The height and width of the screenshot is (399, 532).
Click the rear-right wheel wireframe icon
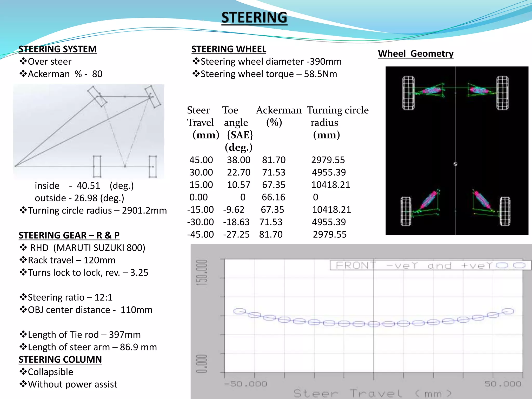click(x=505, y=211)
